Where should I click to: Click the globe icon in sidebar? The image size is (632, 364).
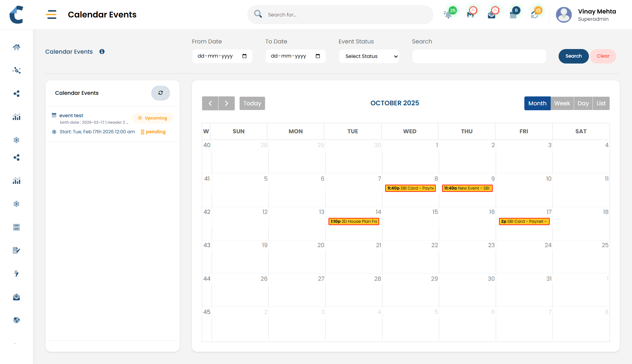point(16,320)
